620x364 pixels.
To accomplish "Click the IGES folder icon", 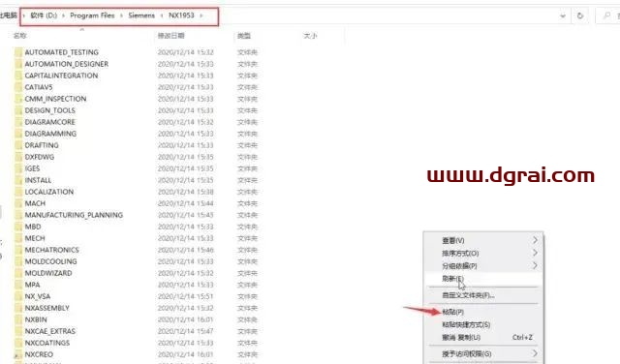I will click(18, 168).
